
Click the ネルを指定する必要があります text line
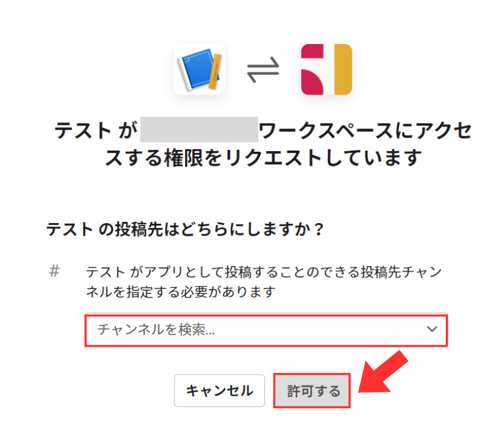pyautogui.click(x=181, y=292)
